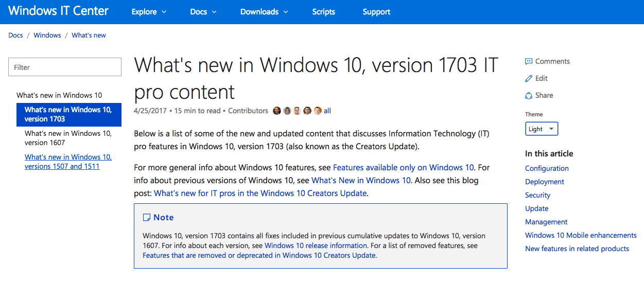Viewport: 644px width, 281px height.
Task: Open the Light theme dropdown
Action: point(542,129)
